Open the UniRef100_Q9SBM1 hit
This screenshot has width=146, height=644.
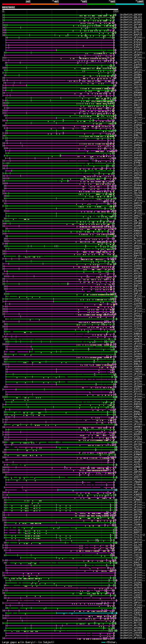click(x=131, y=75)
